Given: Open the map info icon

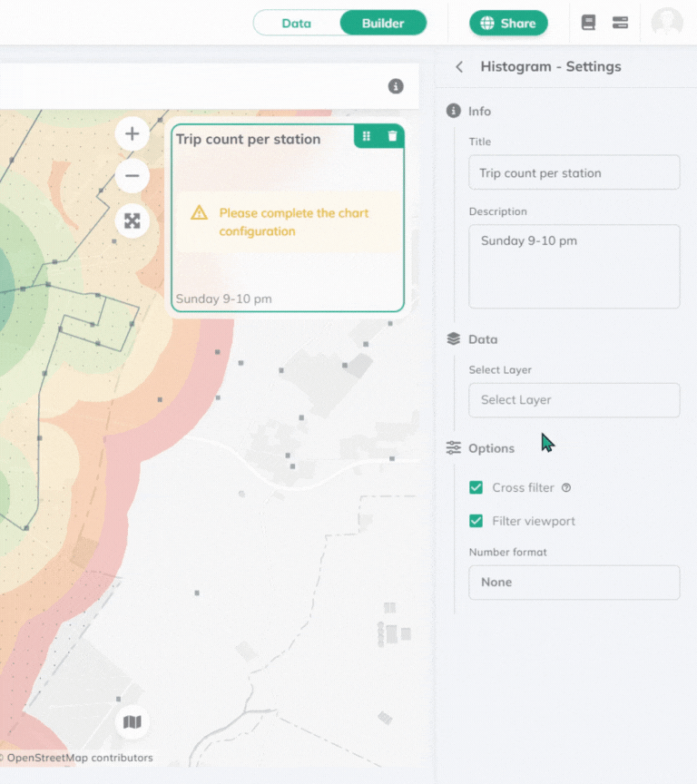Looking at the screenshot, I should pos(396,86).
